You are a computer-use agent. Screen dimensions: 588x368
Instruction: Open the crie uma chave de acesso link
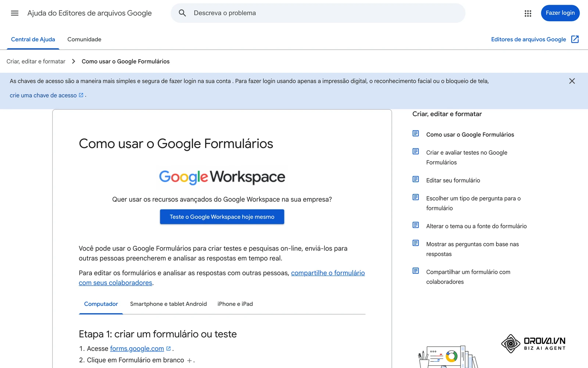(x=43, y=95)
